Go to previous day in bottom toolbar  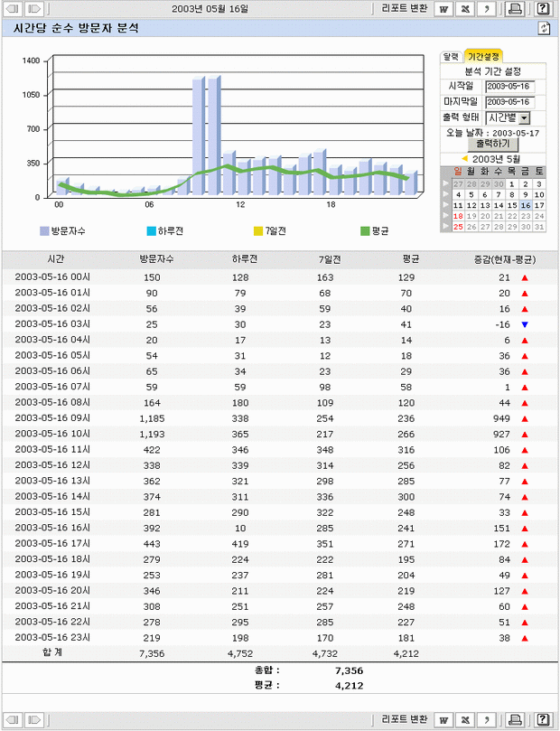coord(14,720)
